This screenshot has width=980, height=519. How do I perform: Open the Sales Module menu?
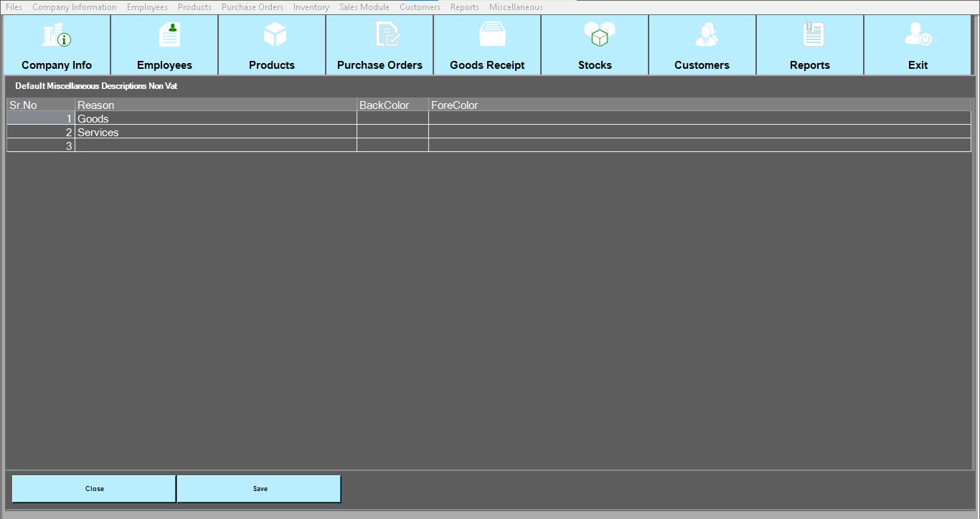(364, 7)
